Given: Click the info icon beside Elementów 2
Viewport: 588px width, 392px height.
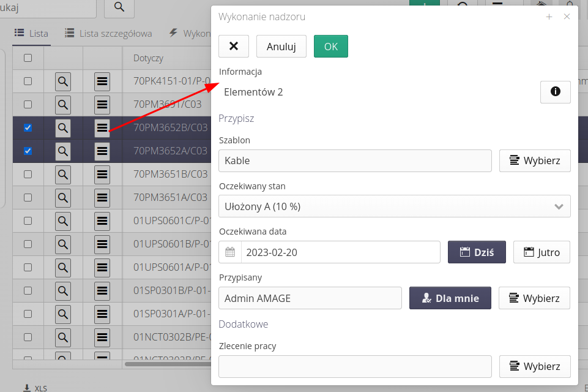Looking at the screenshot, I should 555,92.
